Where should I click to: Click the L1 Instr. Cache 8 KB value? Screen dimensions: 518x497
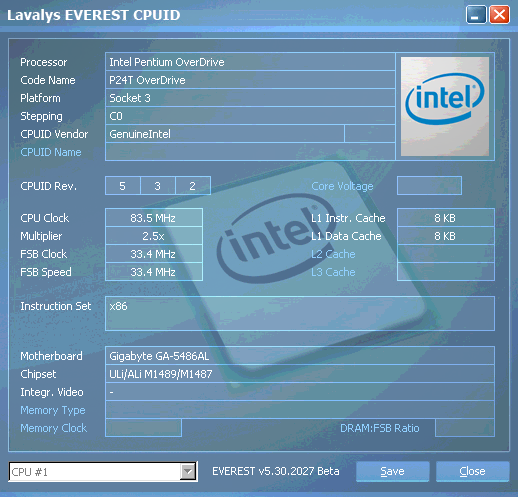(446, 218)
